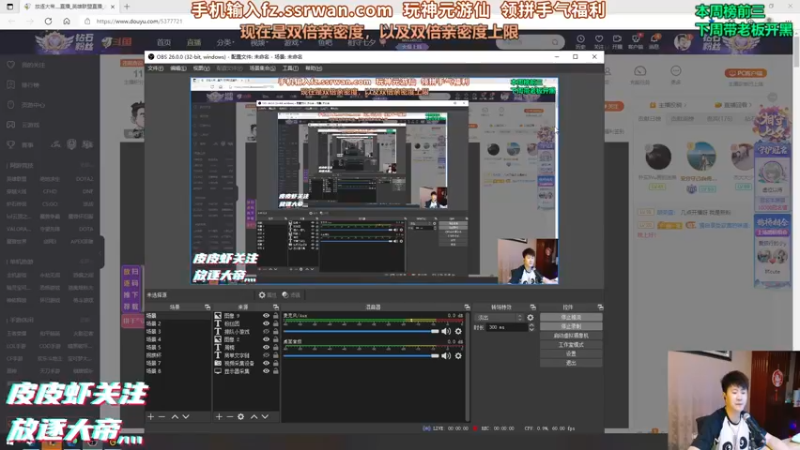
Task: Toggle visibility of 图像 9 source
Action: click(x=266, y=316)
